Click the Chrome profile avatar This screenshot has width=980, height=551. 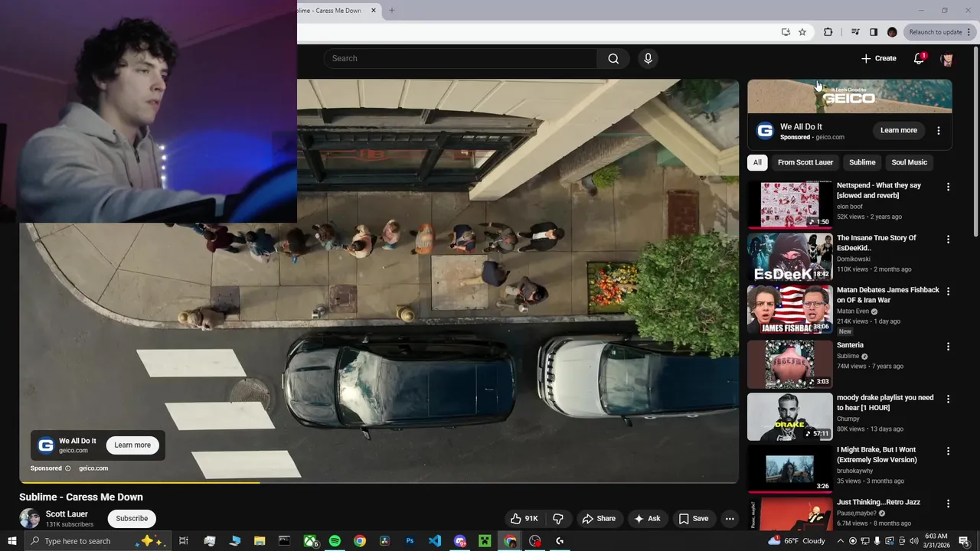(x=892, y=32)
